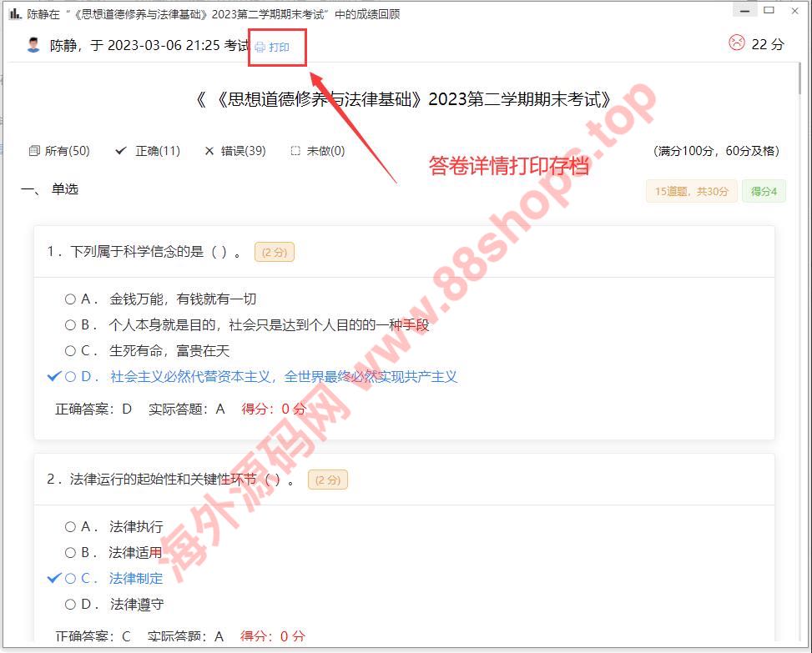Viewport: 812px width, 653px height.
Task: Click the printer icon next to 打印
Action: click(x=260, y=48)
